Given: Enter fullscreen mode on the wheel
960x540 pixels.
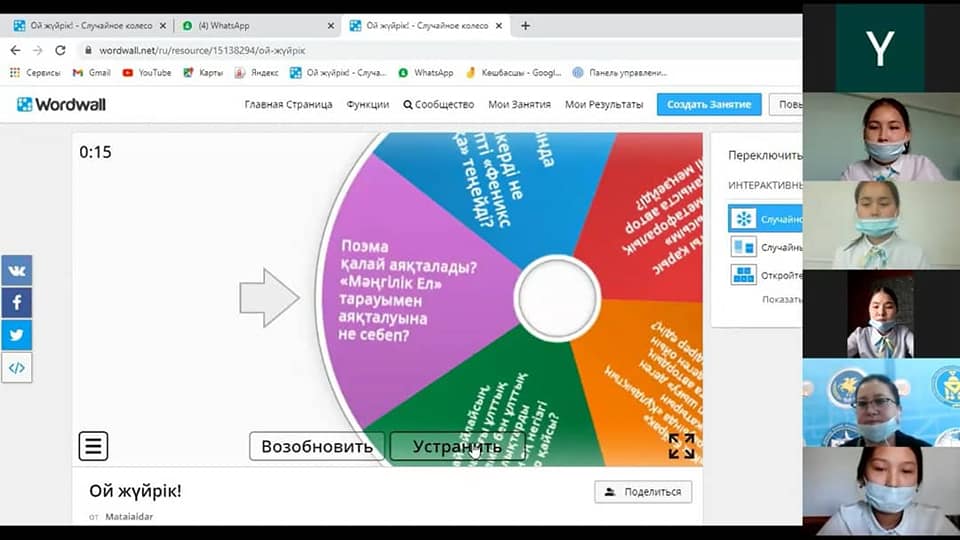Looking at the screenshot, I should coord(681,446).
